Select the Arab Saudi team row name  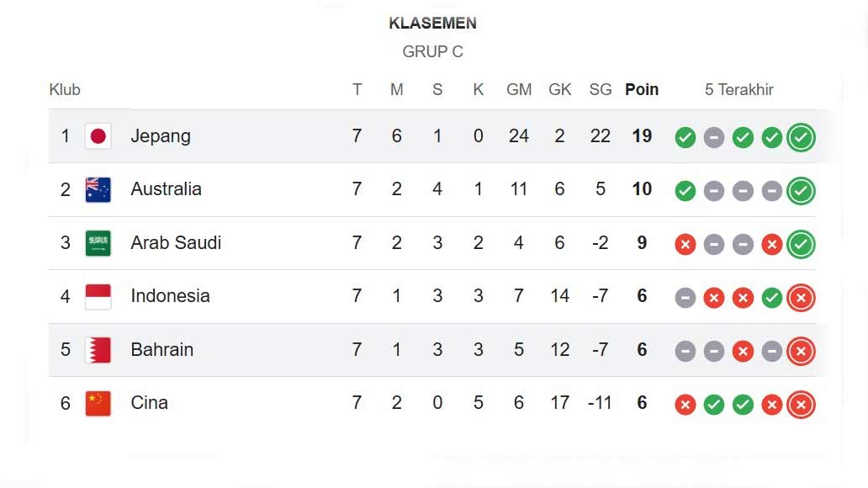176,243
